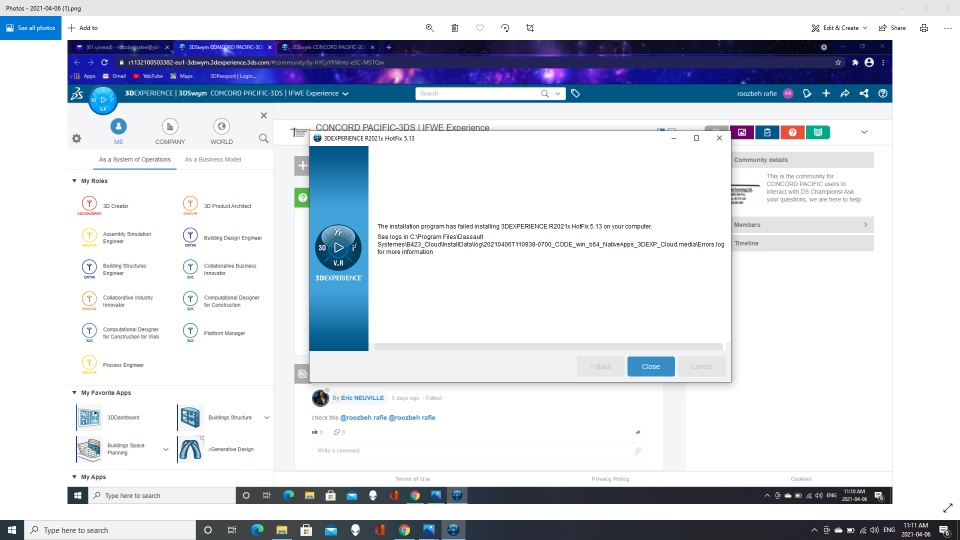Toggle the heart favorite in Photos
This screenshot has height=540, width=960.
coord(480,28)
